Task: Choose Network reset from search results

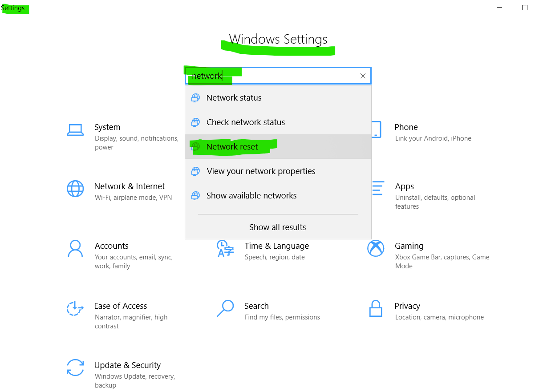Action: [x=278, y=147]
